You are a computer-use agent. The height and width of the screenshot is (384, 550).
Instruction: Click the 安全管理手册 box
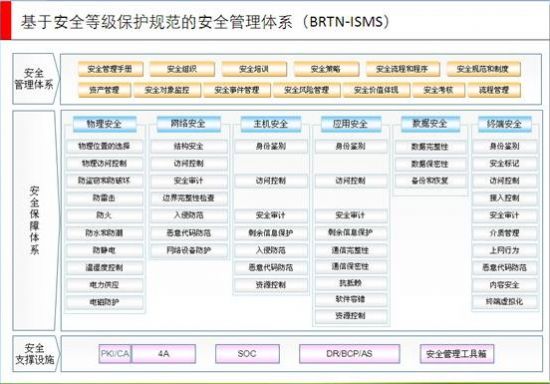click(110, 69)
